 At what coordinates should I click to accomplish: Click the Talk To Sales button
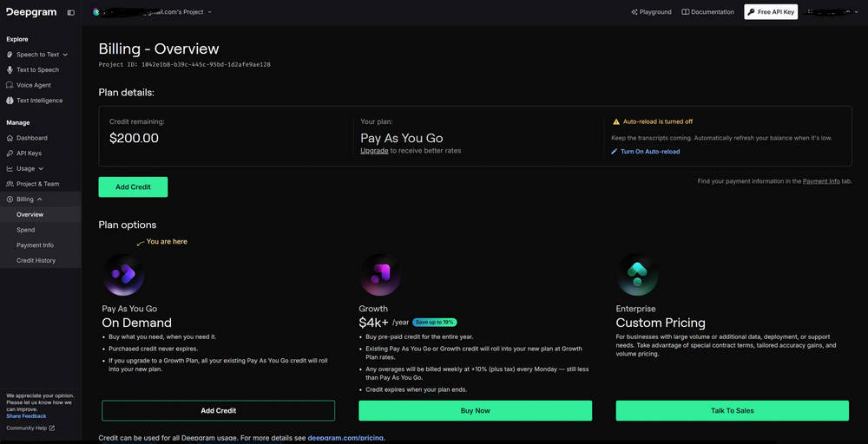(x=732, y=411)
